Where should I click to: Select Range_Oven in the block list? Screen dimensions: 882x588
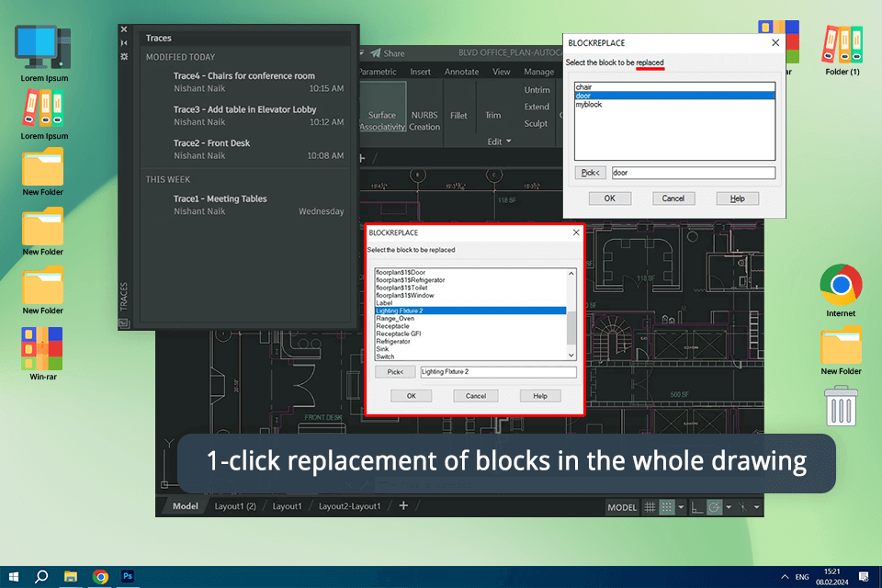pyautogui.click(x=470, y=319)
